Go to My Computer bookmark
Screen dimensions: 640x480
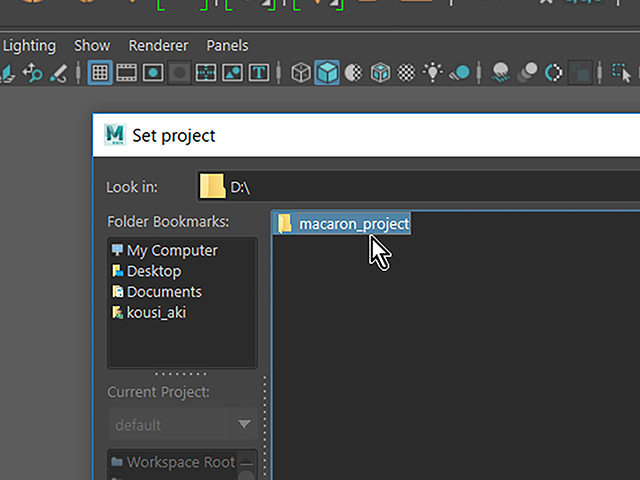pyautogui.click(x=165, y=250)
